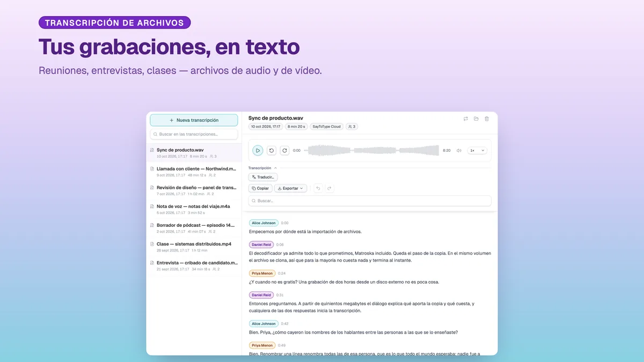Screen dimensions: 644x362
Task: Select Sync de producto.wav in sidebar list
Action: (194, 153)
